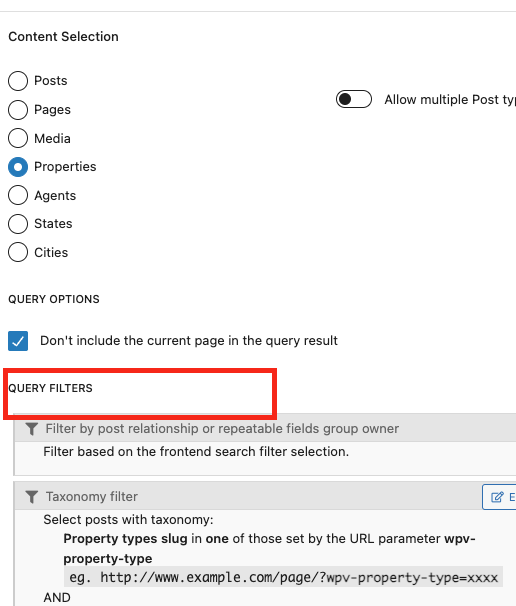516x606 pixels.
Task: Uncheck Don't include current page checkbox
Action: 18,341
